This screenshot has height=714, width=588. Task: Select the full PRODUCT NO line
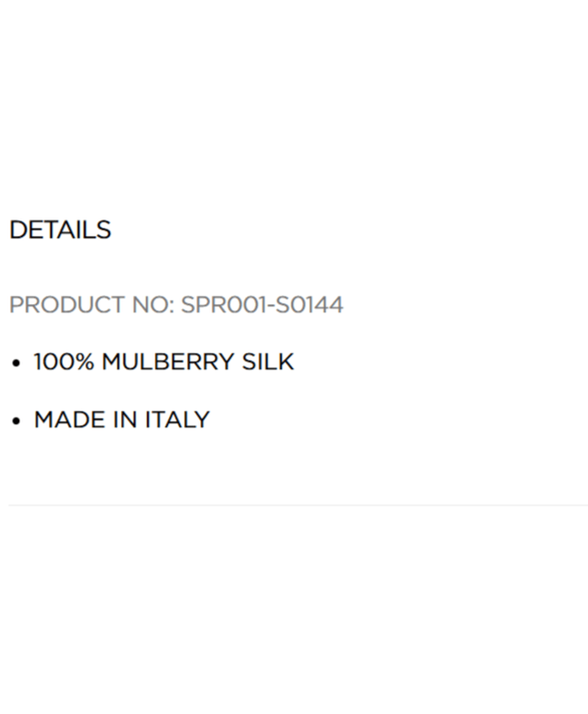click(176, 305)
